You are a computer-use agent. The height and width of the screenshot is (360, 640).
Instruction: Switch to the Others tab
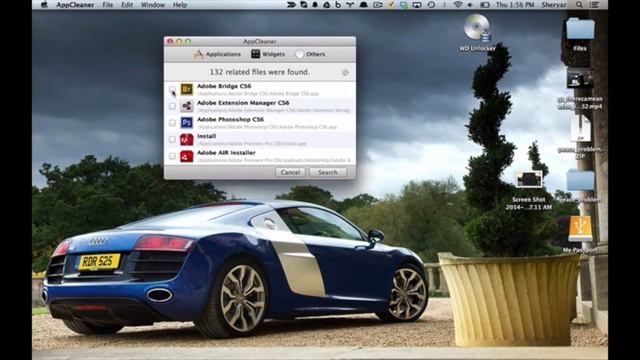point(311,54)
